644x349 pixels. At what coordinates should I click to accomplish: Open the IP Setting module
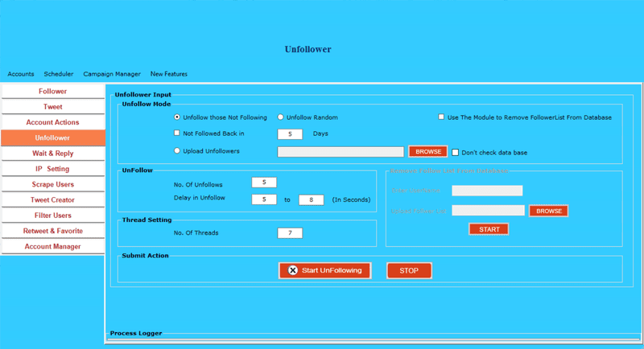53,169
